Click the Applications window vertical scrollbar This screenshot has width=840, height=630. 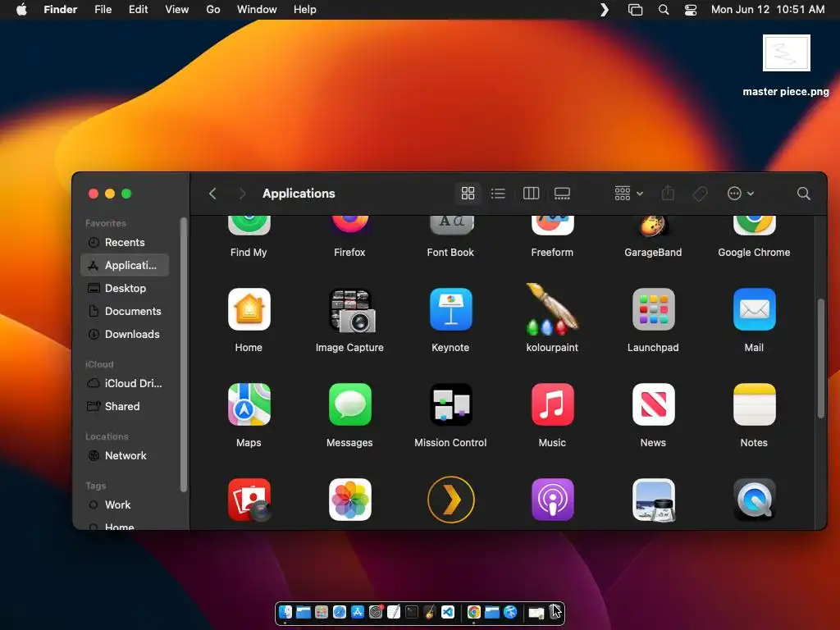820,358
